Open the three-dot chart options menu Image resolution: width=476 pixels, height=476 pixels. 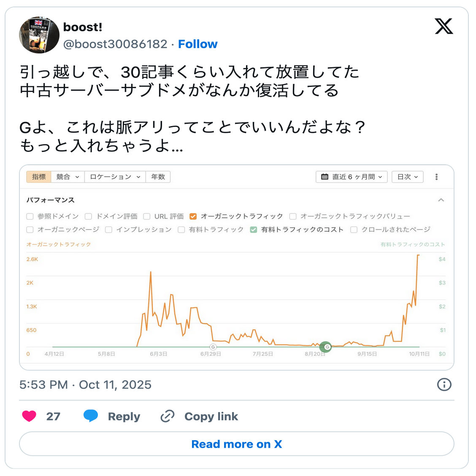[x=436, y=177]
